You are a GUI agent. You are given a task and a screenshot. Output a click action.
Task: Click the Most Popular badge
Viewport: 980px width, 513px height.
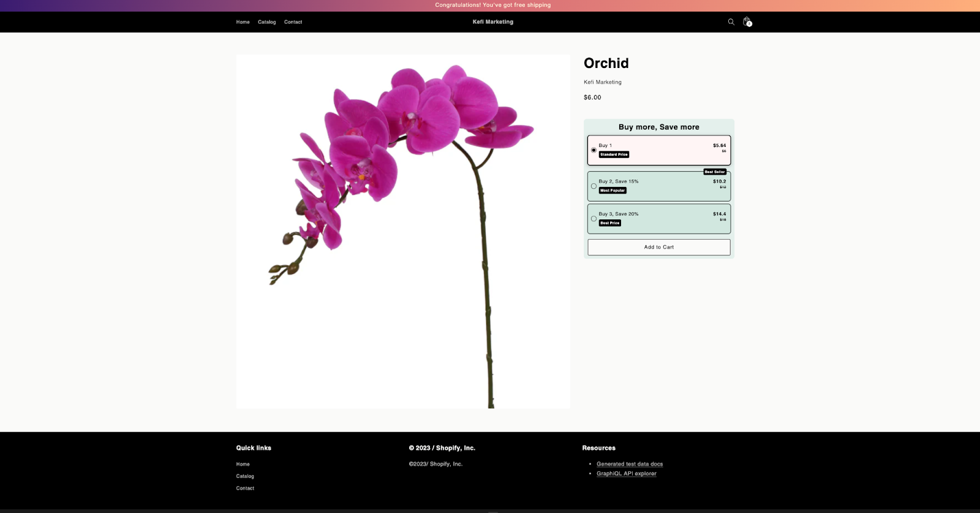pos(612,191)
